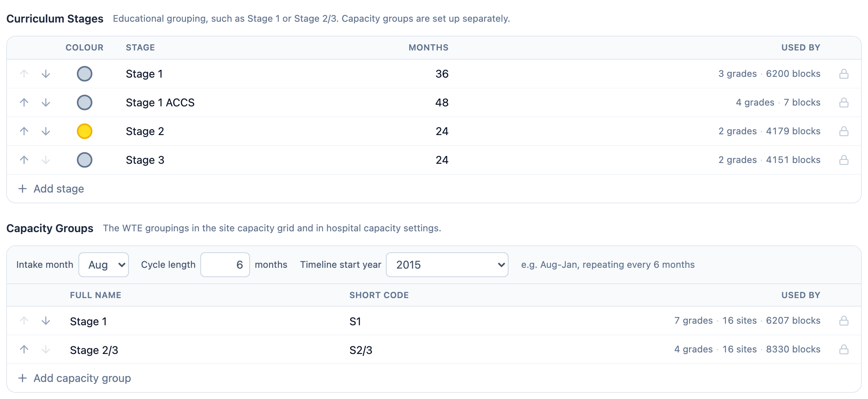
Task: Edit Stage 1 ACCS stage name
Action: click(160, 102)
